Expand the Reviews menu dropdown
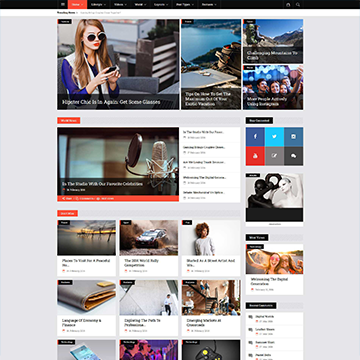This screenshot has height=360, width=360. point(209,4)
